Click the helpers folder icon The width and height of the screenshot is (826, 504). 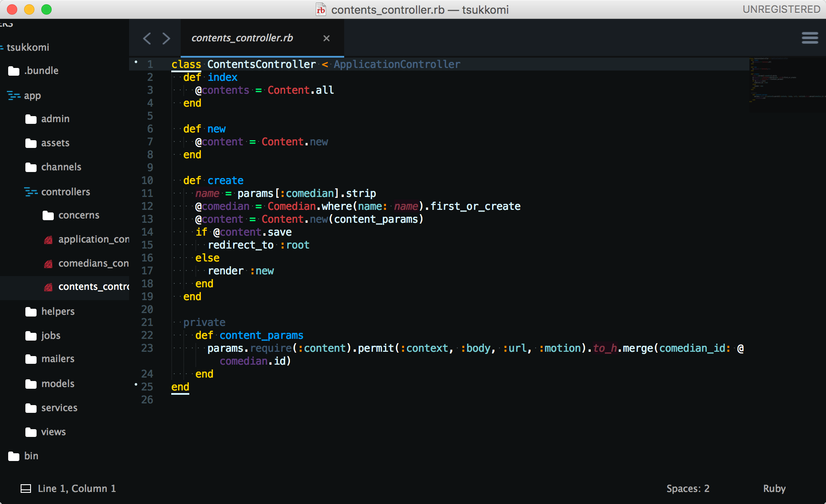coord(31,311)
